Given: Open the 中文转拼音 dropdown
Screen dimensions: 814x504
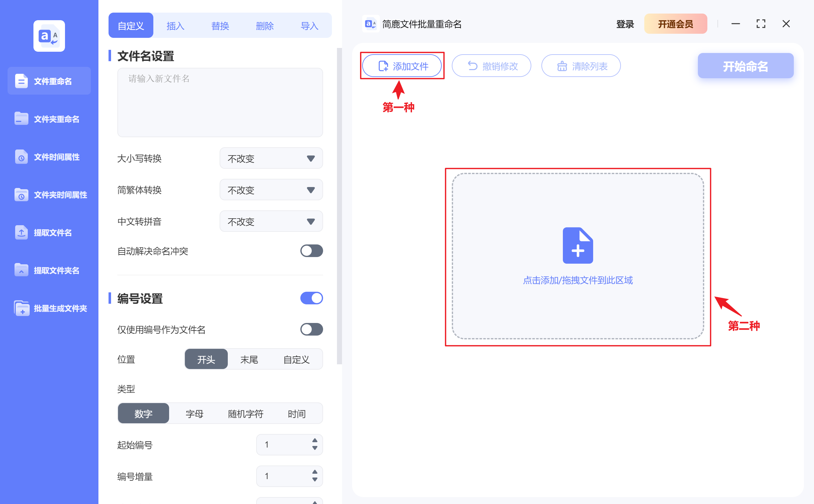Looking at the screenshot, I should click(271, 221).
